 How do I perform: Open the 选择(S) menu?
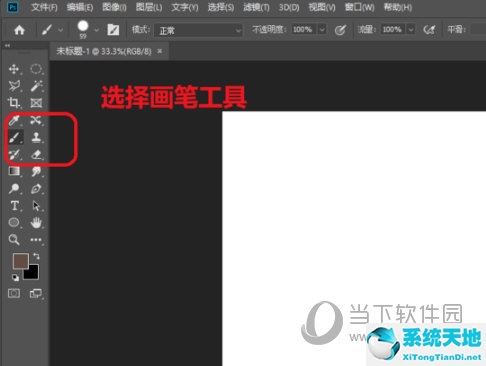pyautogui.click(x=221, y=7)
